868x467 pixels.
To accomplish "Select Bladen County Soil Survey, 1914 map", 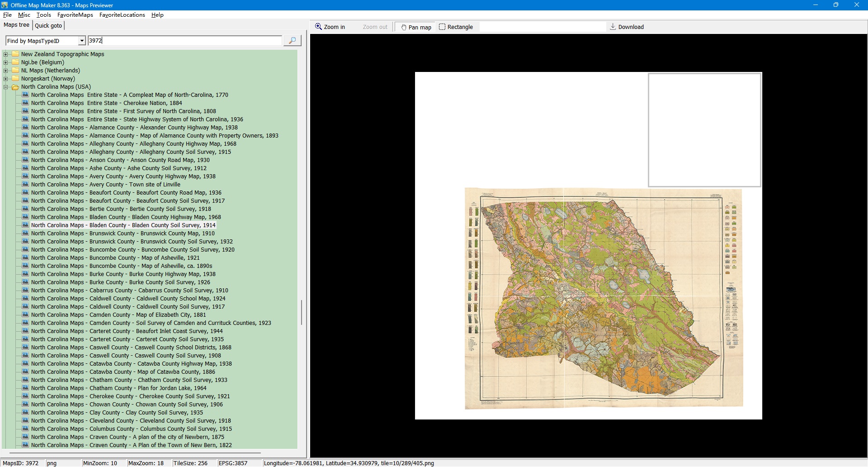I will (x=123, y=225).
